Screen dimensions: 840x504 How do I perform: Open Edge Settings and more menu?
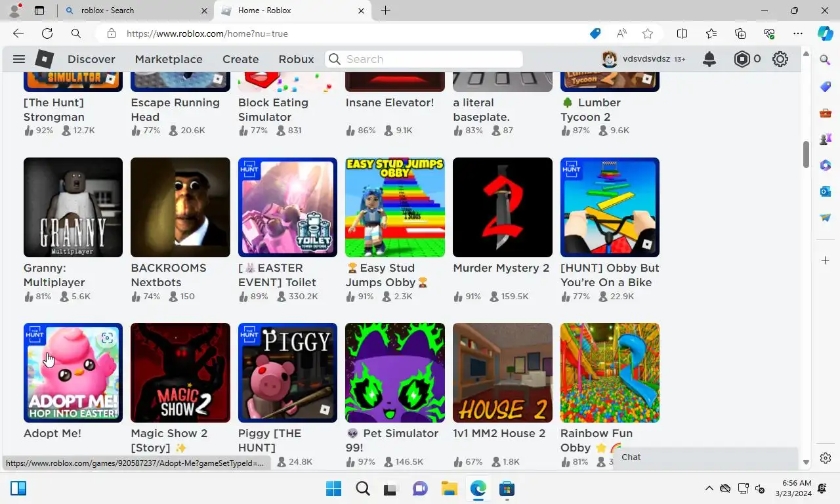coord(798,33)
